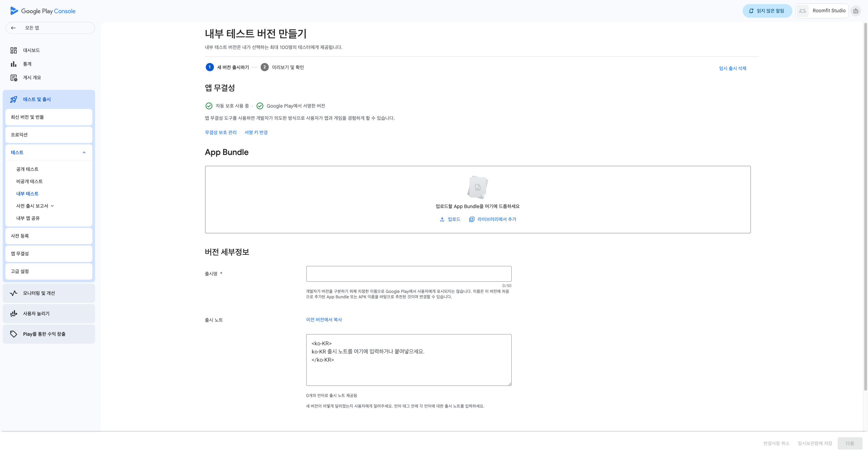Click the 모니터링 및 개선 pulse icon
868x455 pixels.
tap(14, 293)
